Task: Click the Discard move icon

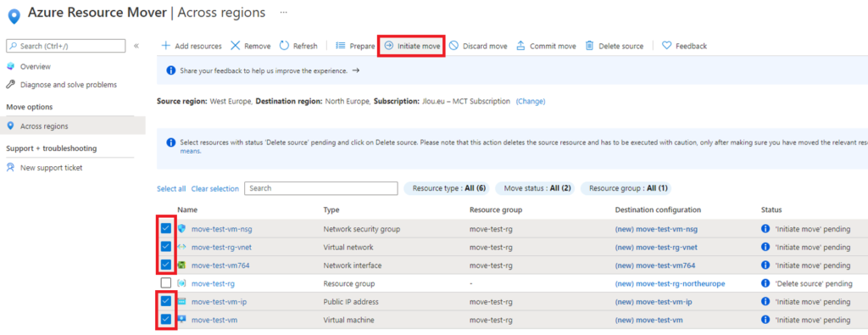Action: [453, 46]
